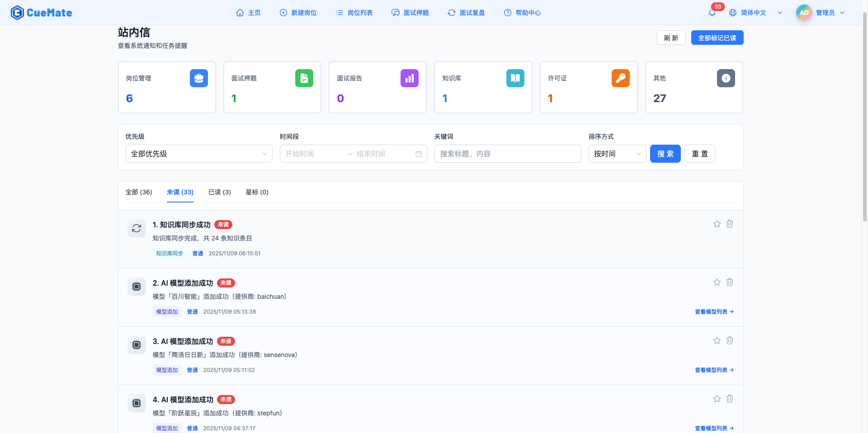
Task: Click the notification bell icon
Action: tap(712, 13)
